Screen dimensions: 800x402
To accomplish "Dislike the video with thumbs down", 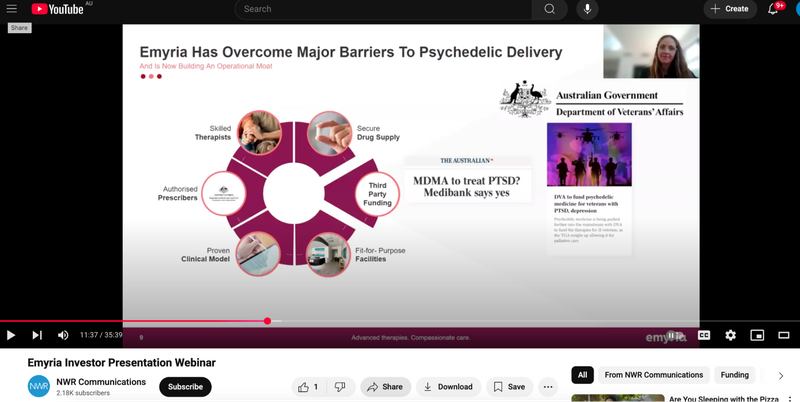I will [x=340, y=386].
